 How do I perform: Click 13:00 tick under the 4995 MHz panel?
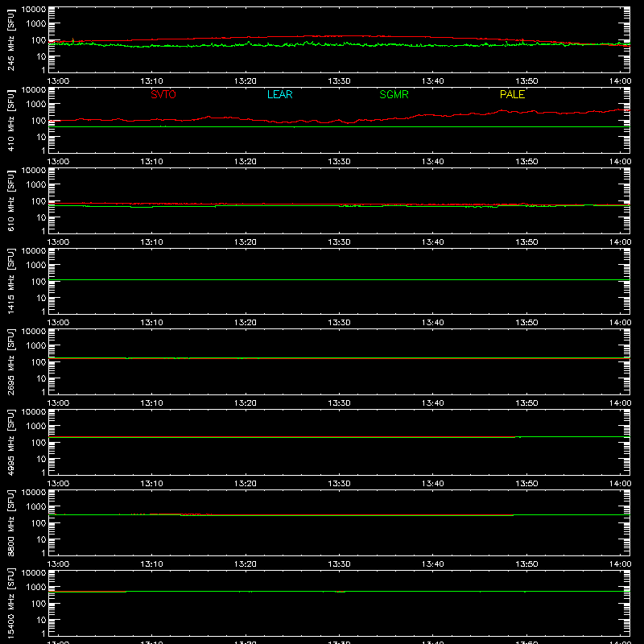pos(58,484)
